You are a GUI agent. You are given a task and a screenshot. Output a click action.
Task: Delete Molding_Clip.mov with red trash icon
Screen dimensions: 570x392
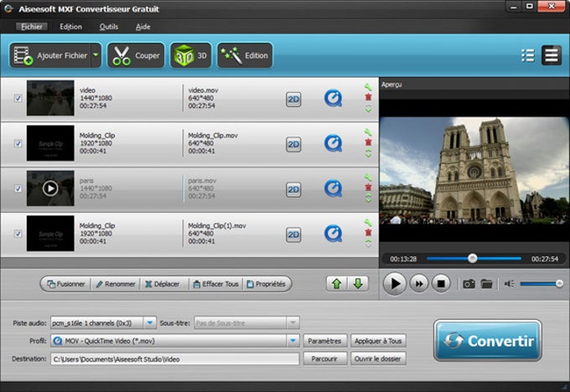coord(368,142)
